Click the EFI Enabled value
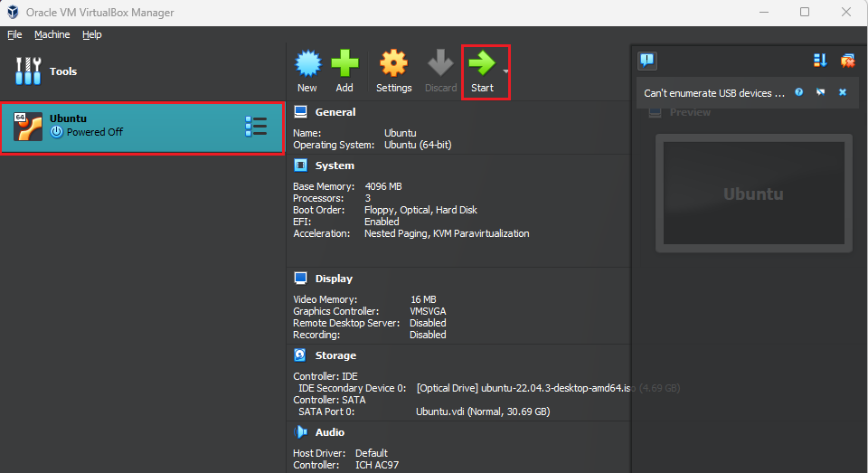The image size is (868, 473). (x=382, y=222)
